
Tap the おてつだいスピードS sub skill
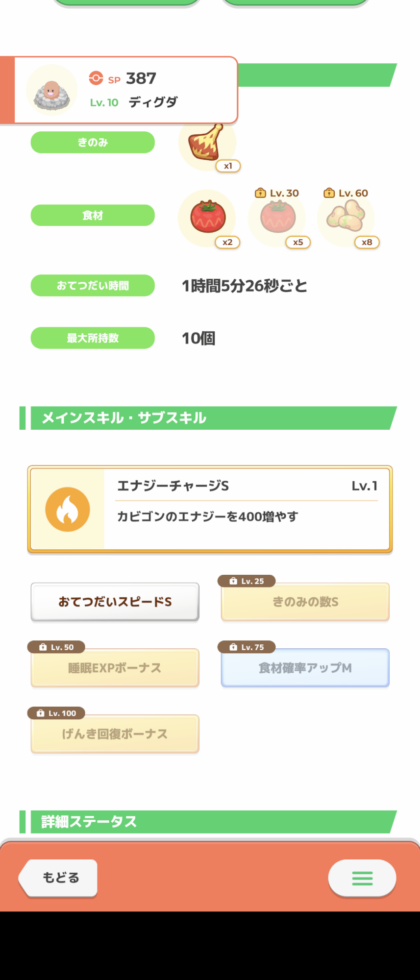tap(115, 602)
